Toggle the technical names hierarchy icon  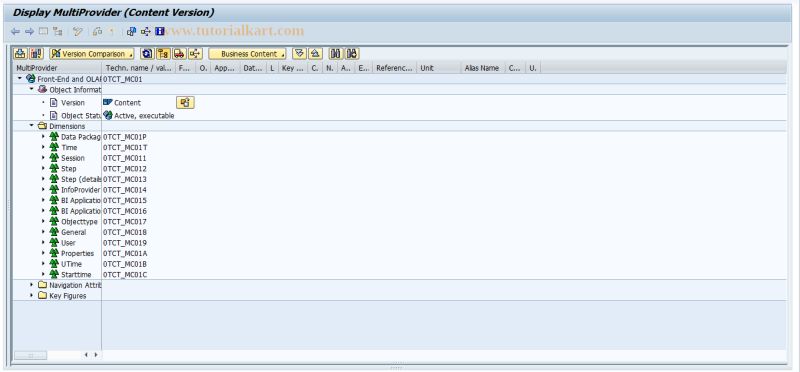coord(163,54)
